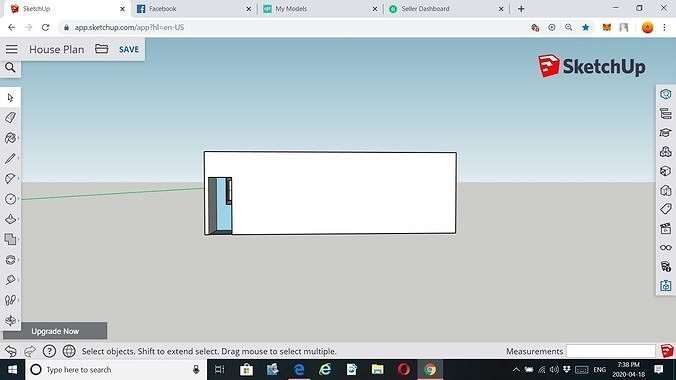Undo the last action with arrow
This screenshot has height=380, width=676.
pos(11,351)
